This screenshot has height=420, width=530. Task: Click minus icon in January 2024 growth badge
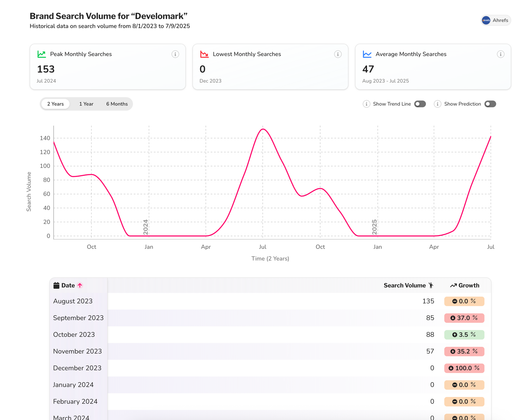click(455, 385)
